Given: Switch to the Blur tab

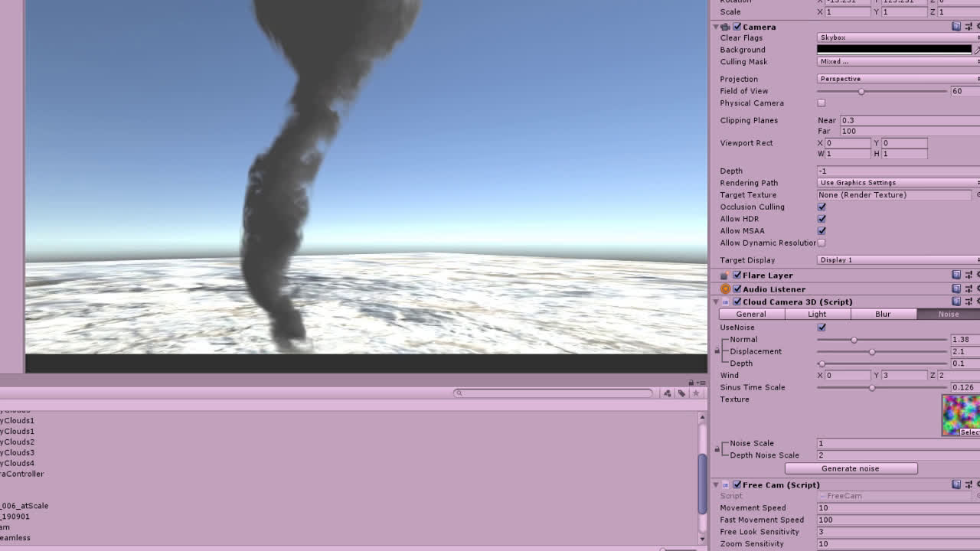Looking at the screenshot, I should click(883, 315).
